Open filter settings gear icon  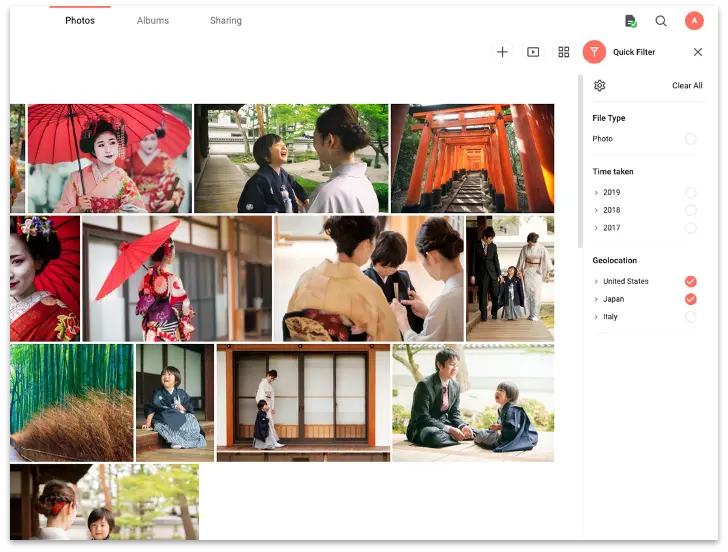click(x=599, y=85)
